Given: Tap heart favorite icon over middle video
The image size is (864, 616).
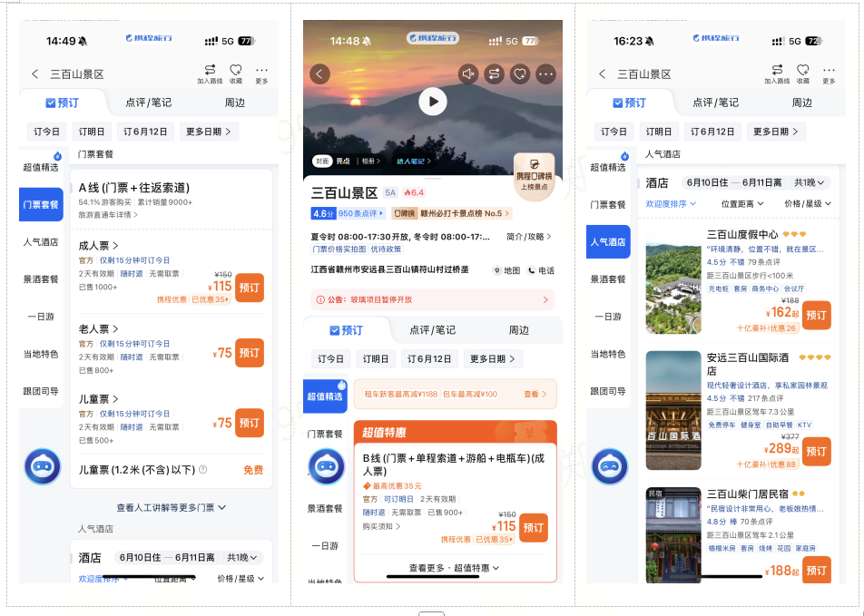Looking at the screenshot, I should point(520,73).
